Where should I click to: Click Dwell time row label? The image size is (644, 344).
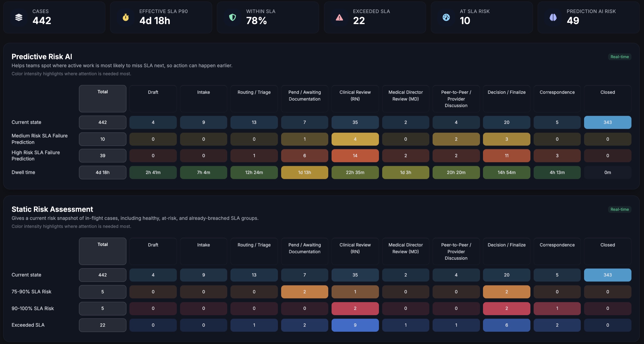click(23, 172)
